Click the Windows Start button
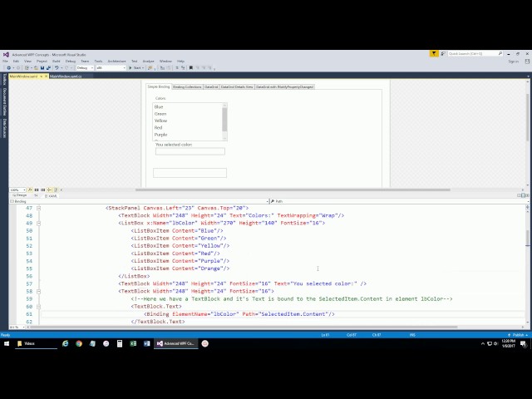The width and height of the screenshot is (532, 399). point(7,343)
